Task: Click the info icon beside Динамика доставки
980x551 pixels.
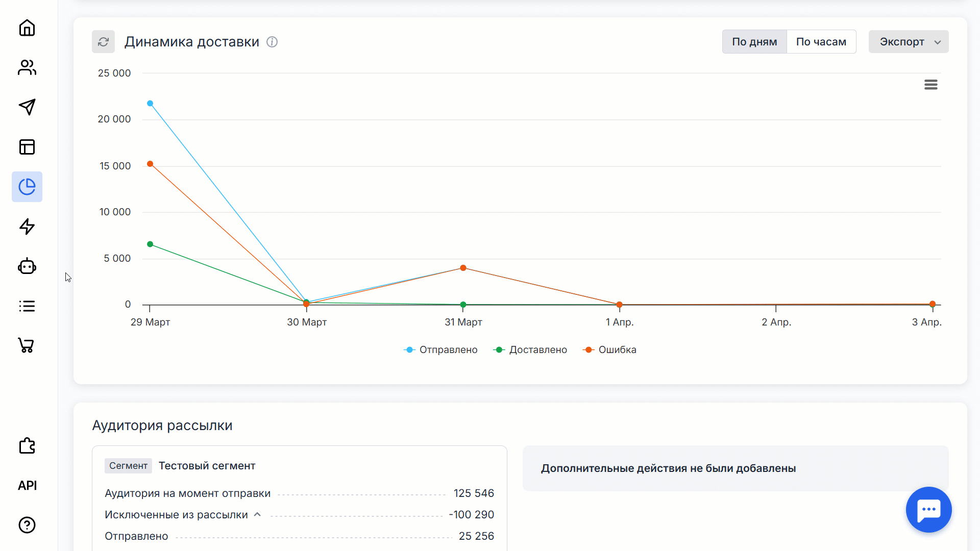Action: (x=272, y=42)
